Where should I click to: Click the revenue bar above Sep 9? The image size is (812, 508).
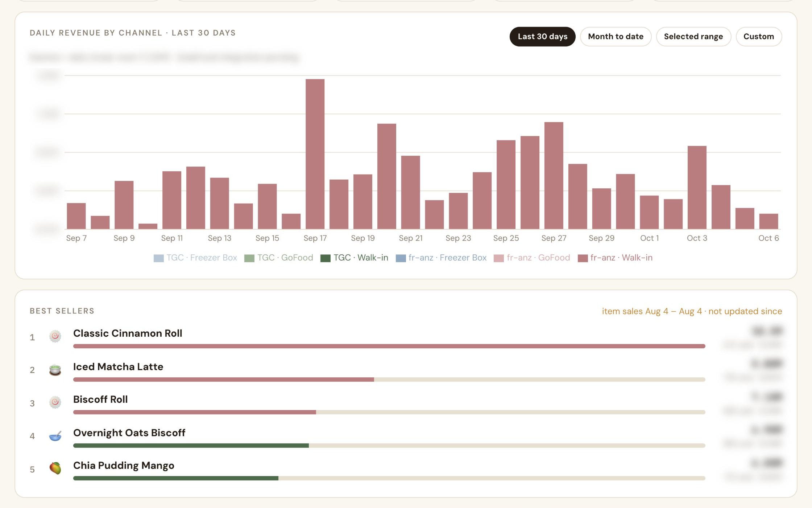(x=124, y=205)
